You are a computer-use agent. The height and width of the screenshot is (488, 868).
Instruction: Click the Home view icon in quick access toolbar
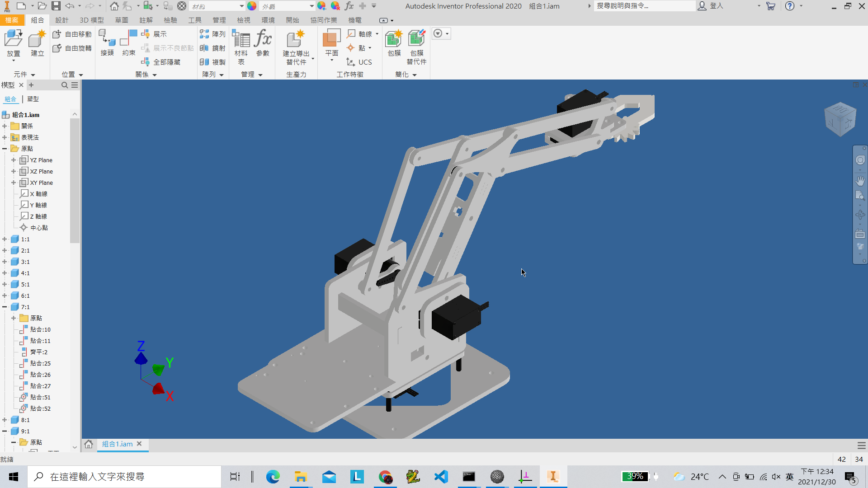(114, 6)
